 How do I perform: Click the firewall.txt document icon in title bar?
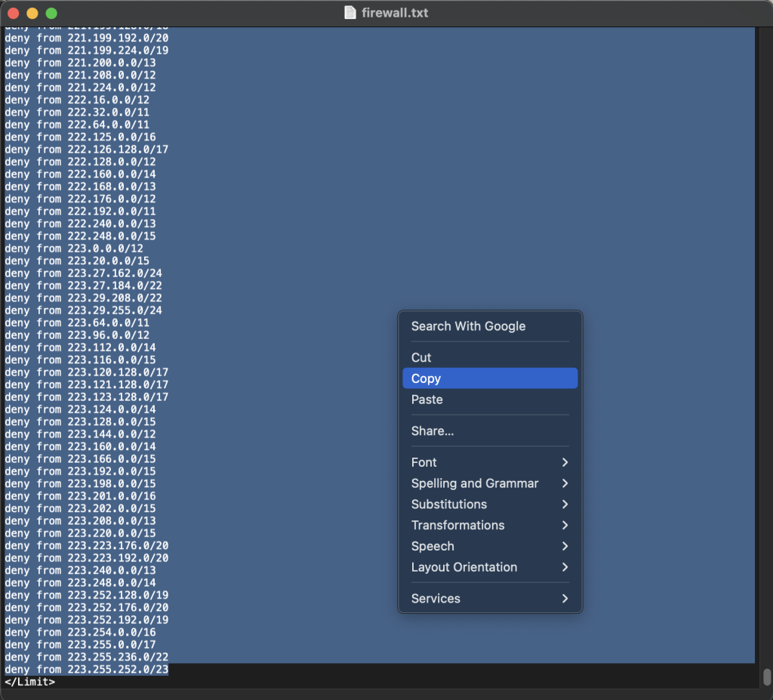coord(350,13)
